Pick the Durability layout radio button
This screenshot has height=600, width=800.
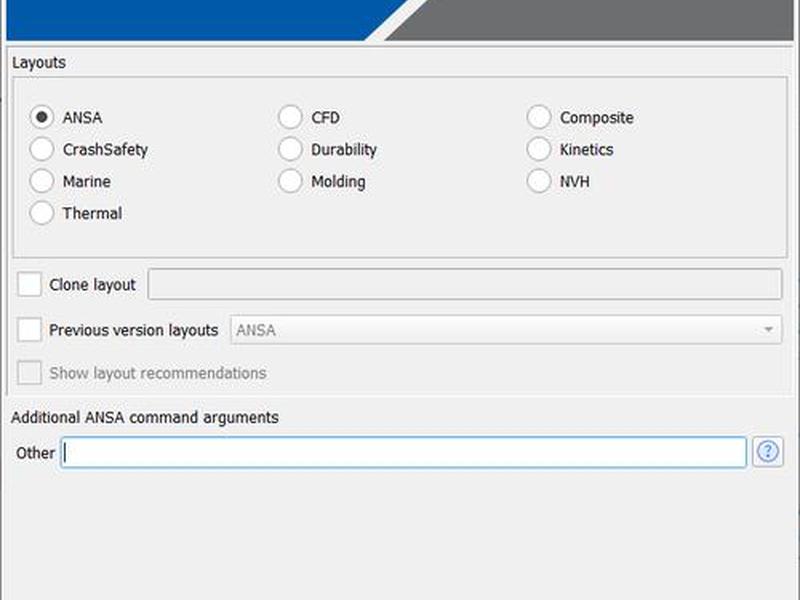[290, 149]
